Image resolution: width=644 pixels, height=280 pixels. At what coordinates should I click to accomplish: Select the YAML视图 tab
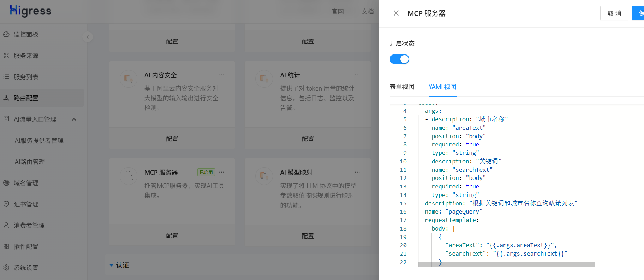[442, 87]
